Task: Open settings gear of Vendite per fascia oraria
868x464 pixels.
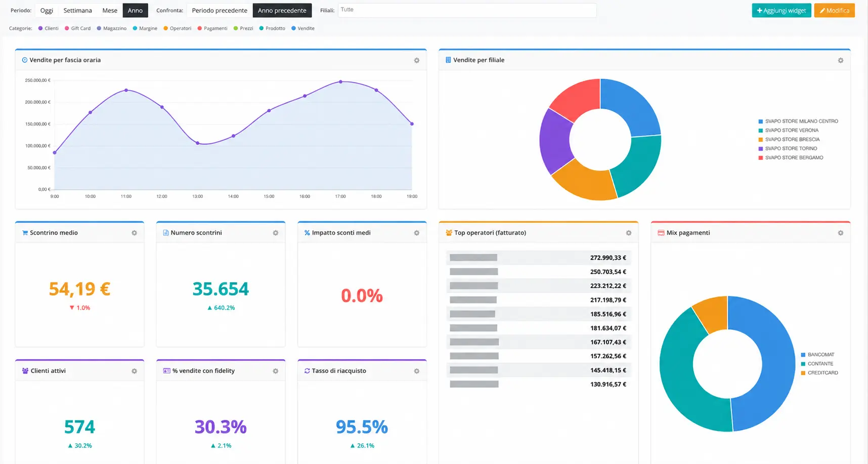Action: 417,60
